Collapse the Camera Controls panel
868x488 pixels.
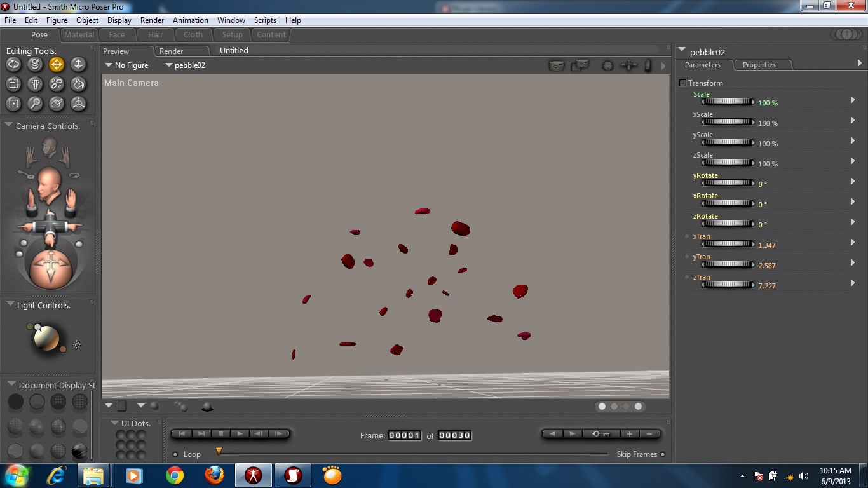(x=10, y=126)
